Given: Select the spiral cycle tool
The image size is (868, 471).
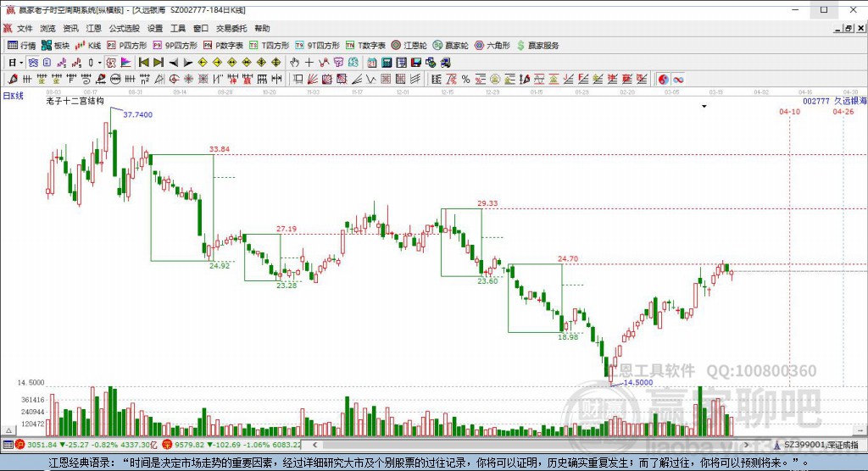Looking at the screenshot, I should coord(86,79).
